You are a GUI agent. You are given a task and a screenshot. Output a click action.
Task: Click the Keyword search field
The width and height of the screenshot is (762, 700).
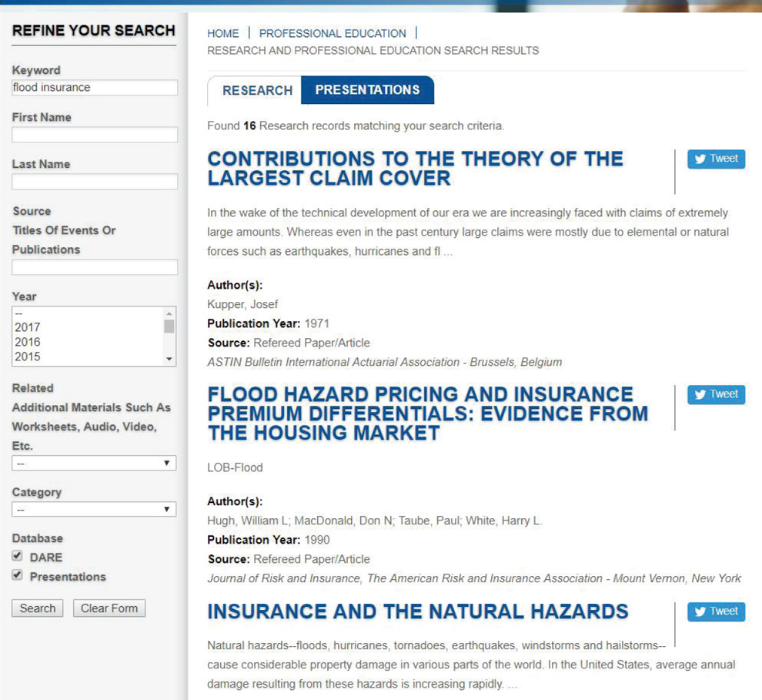pos(94,87)
